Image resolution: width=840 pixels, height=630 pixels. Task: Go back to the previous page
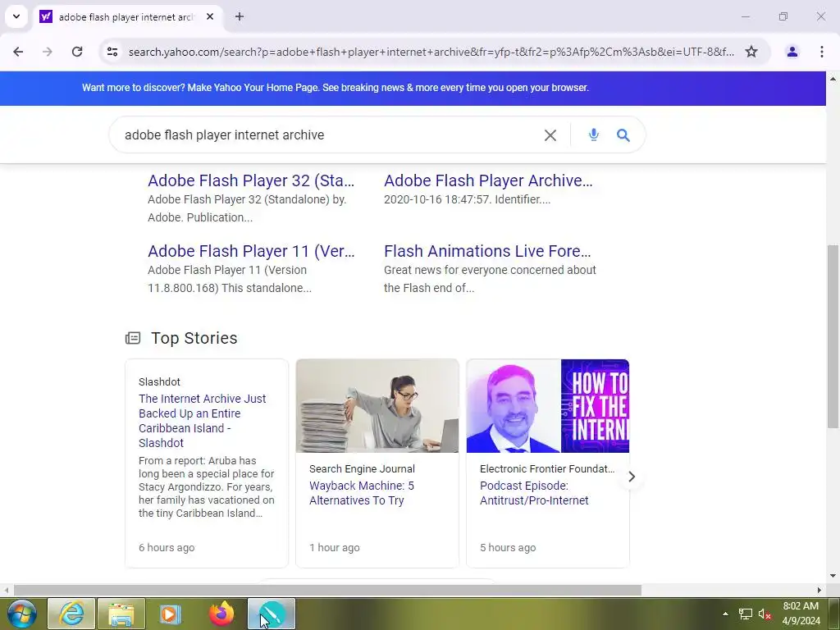18,52
